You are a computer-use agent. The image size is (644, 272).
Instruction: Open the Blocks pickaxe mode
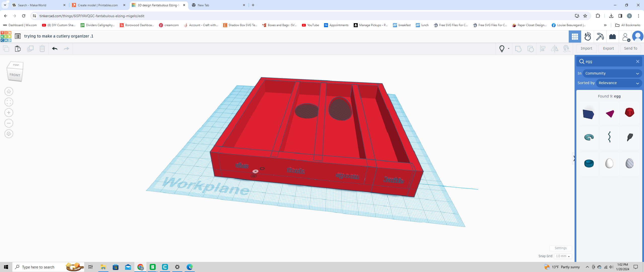600,37
